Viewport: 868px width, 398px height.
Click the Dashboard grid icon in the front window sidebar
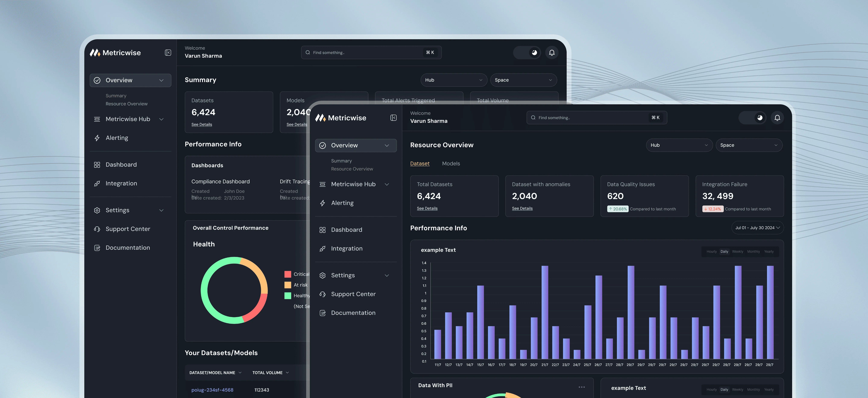tap(322, 230)
